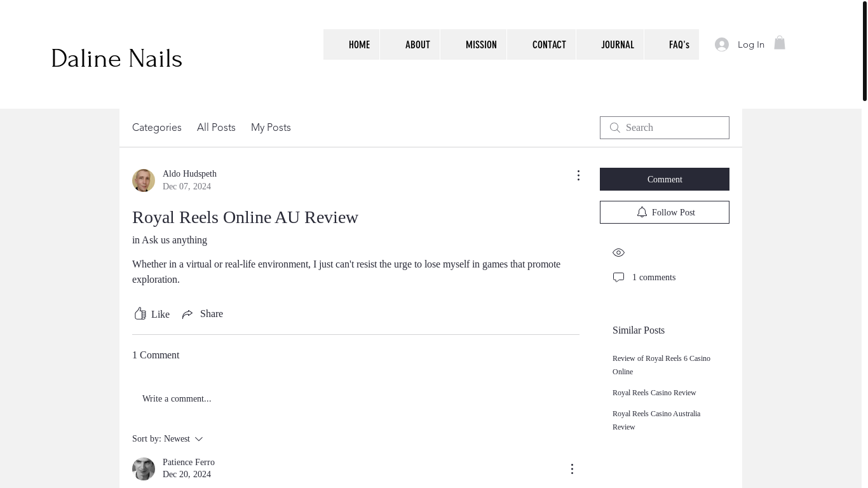Image resolution: width=868 pixels, height=488 pixels.
Task: Open Review of Royal Reels 6 Casino Online
Action: tap(661, 365)
